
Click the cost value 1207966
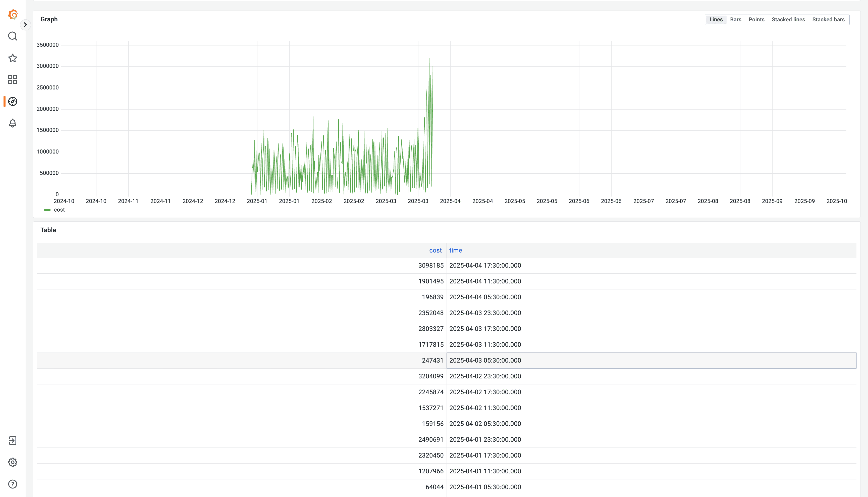point(430,471)
